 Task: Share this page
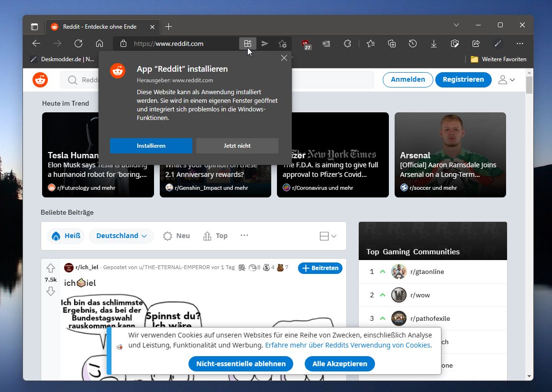tap(476, 44)
